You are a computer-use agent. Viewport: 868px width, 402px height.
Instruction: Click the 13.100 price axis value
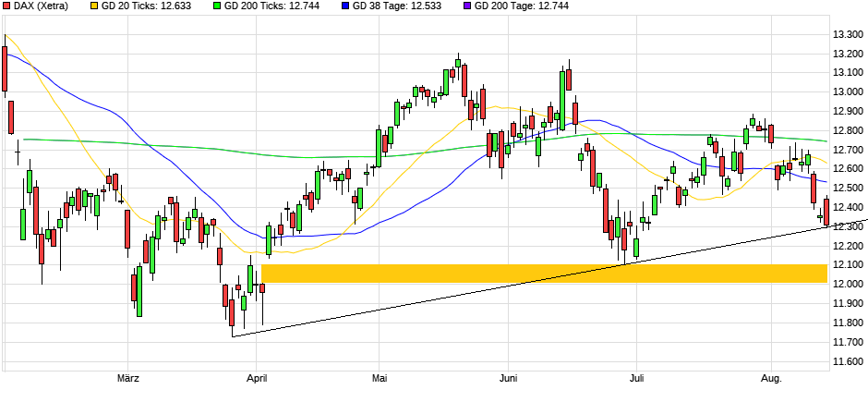[x=848, y=72]
